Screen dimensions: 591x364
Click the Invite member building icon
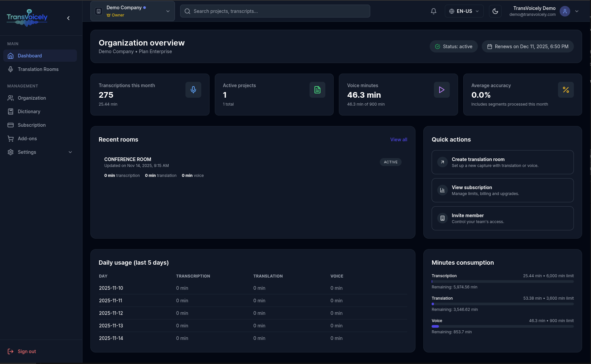point(443,218)
